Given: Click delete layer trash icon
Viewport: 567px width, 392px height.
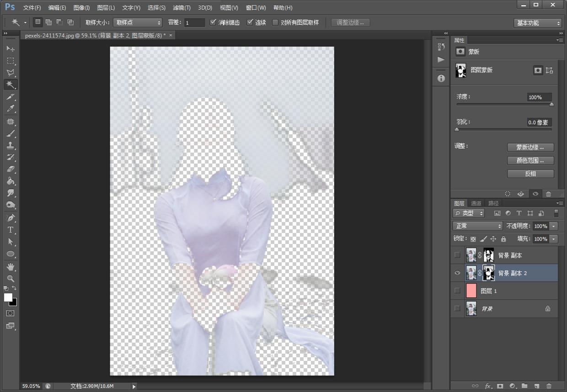Looking at the screenshot, I should 549,386.
